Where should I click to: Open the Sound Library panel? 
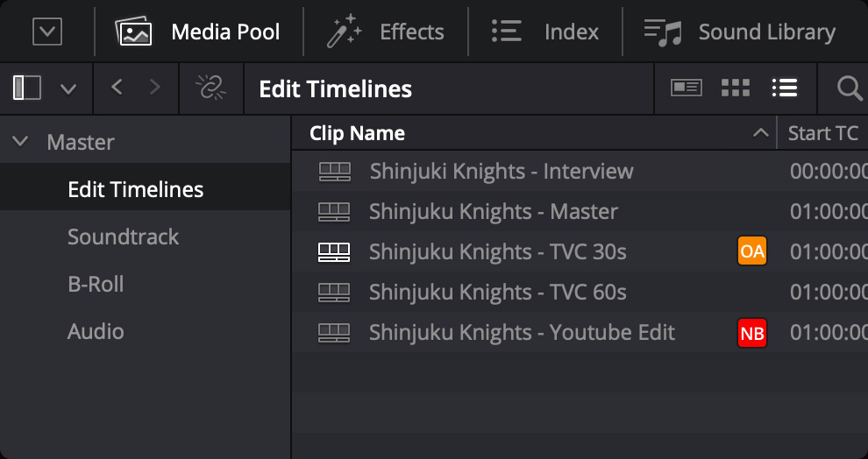coord(739,32)
